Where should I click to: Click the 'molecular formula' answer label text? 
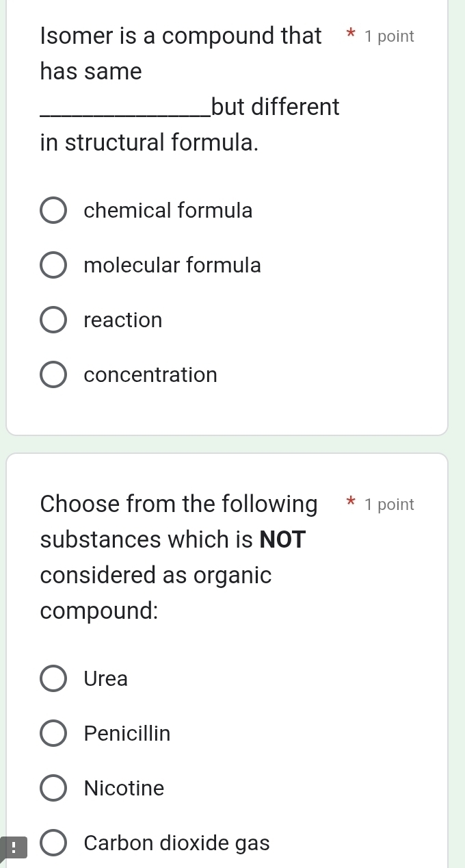click(x=172, y=266)
